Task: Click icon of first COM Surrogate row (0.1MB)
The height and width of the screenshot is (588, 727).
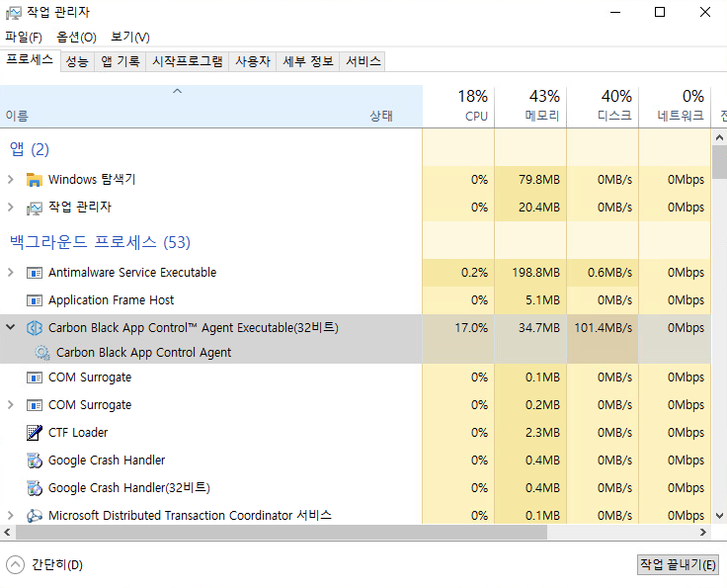Action: click(35, 378)
